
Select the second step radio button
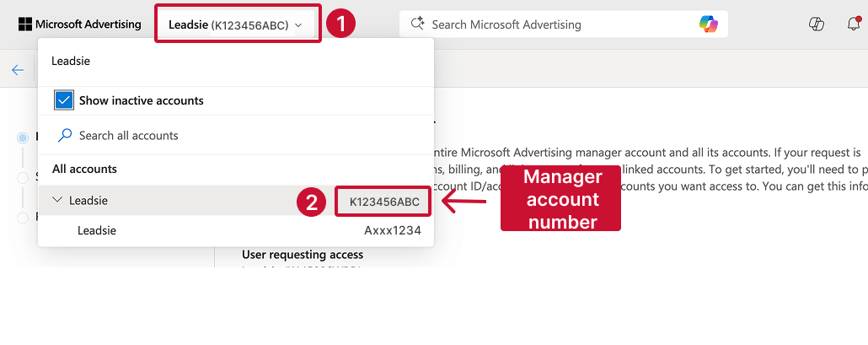tap(23, 178)
